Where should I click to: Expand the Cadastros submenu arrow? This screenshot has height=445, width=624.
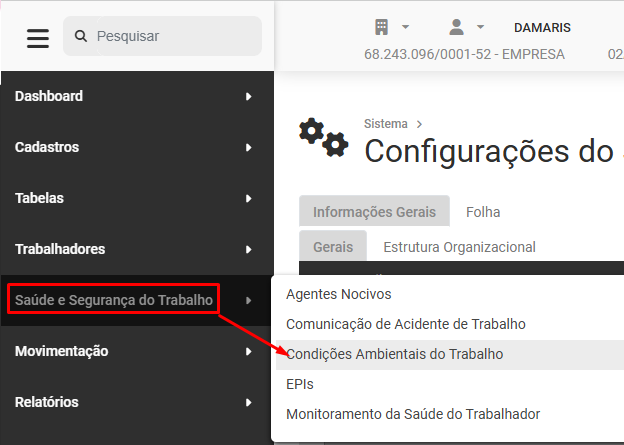[249, 147]
